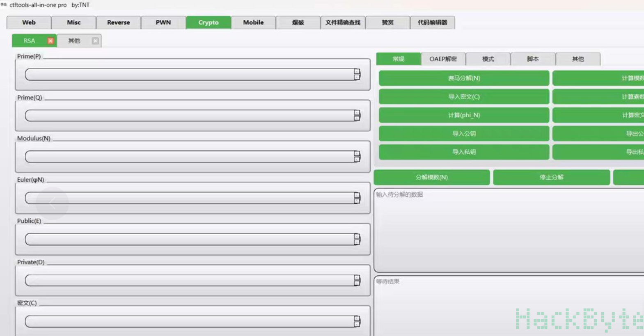Open the 其他 tab right of 脚本
Image resolution: width=644 pixels, height=336 pixels.
point(578,59)
